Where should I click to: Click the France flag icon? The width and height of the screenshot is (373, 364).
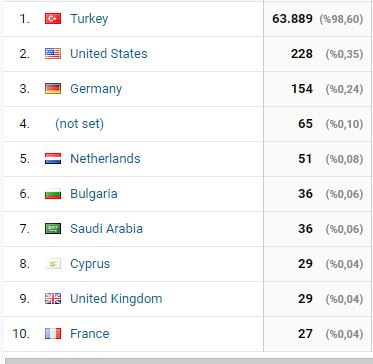pos(53,334)
